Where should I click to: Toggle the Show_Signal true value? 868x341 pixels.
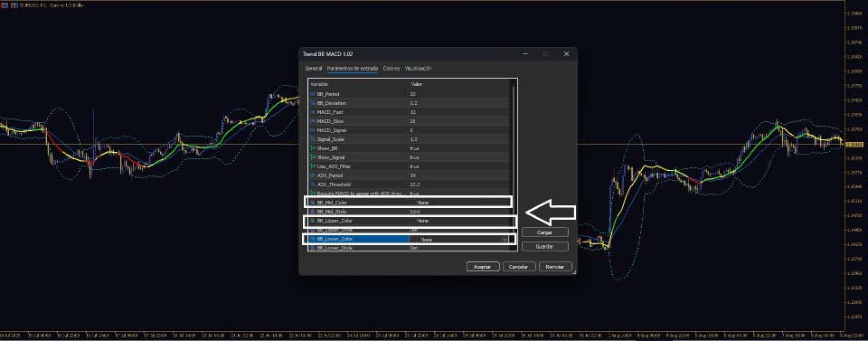click(414, 157)
